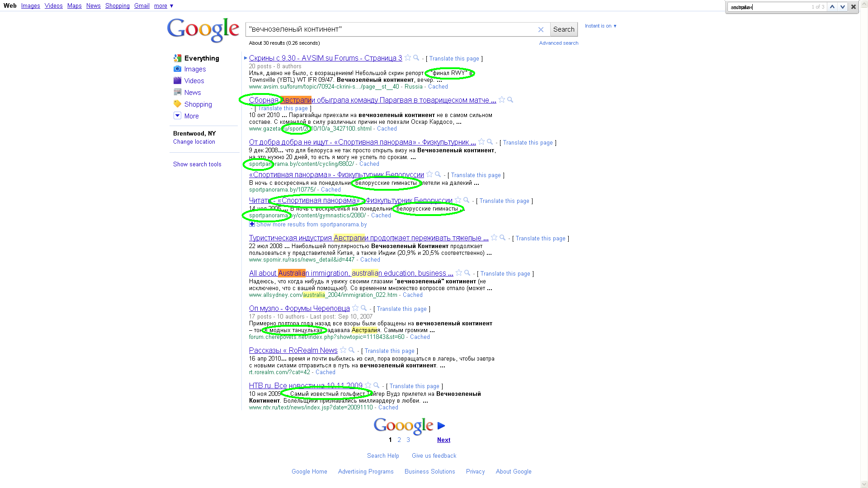Viewport: 868px width, 488px height.
Task: Open the 'Instant is on' dropdown
Action: point(601,26)
